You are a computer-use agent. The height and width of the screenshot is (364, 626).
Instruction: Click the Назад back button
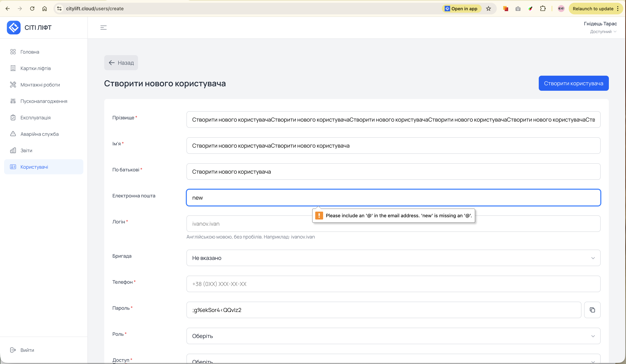(121, 62)
